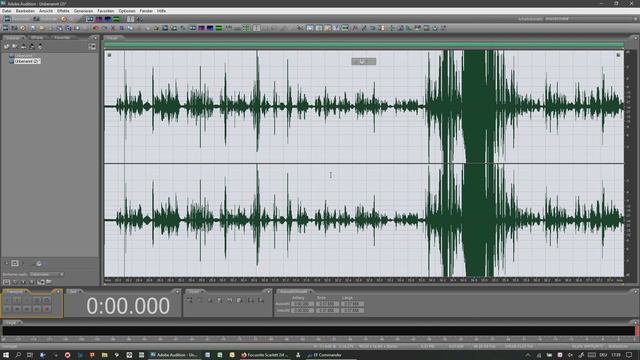Click the large 0:00.000 time display
640x360 pixels.
coord(128,306)
